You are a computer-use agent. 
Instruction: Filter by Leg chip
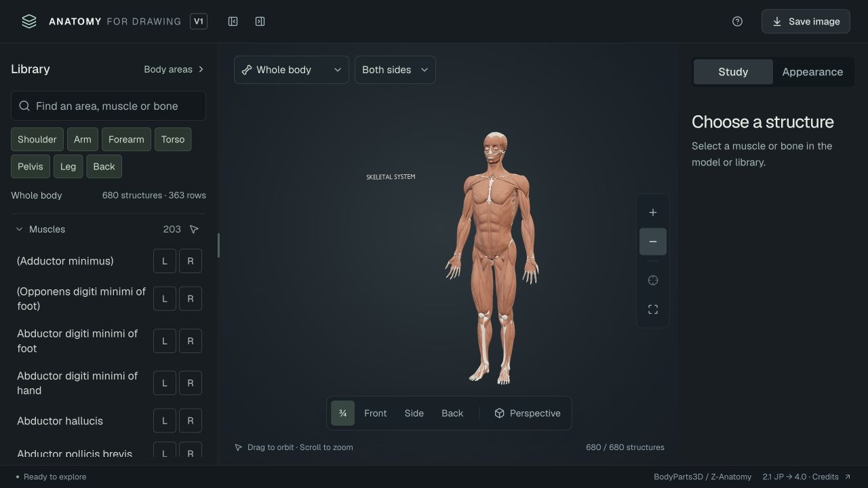point(68,167)
